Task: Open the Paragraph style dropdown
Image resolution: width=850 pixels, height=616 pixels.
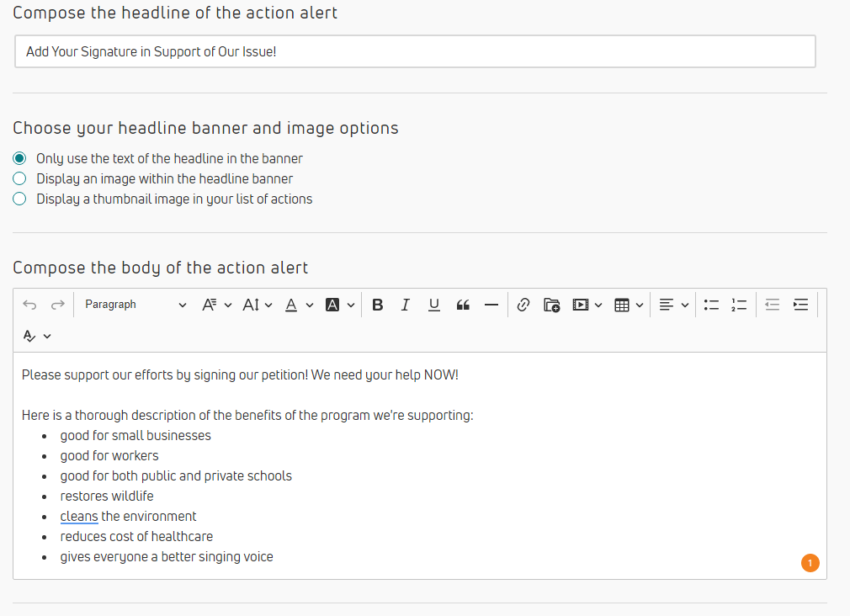Action: click(x=135, y=305)
